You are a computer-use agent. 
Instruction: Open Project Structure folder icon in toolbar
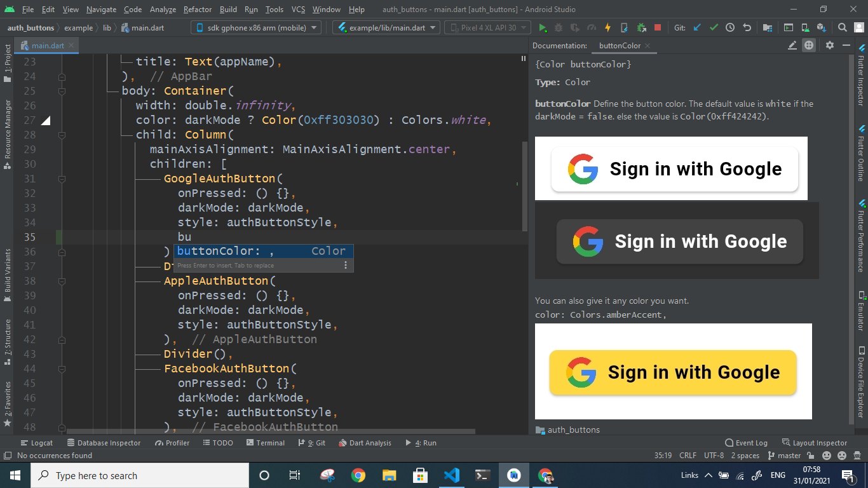pos(768,28)
